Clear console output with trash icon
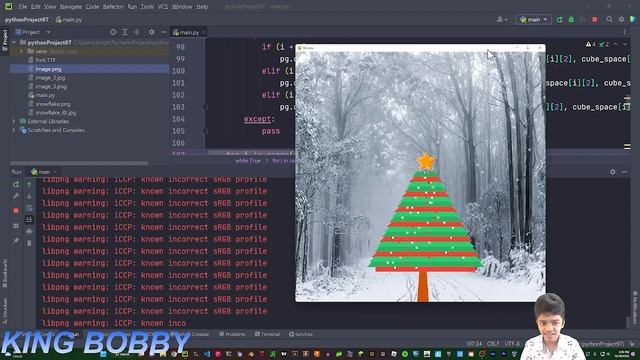640x360 pixels. tap(29, 243)
